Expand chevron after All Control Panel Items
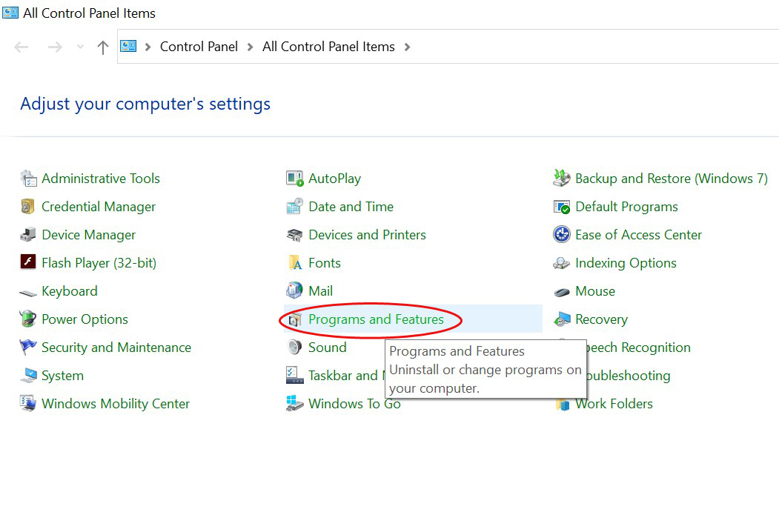The image size is (779, 532). click(x=407, y=47)
